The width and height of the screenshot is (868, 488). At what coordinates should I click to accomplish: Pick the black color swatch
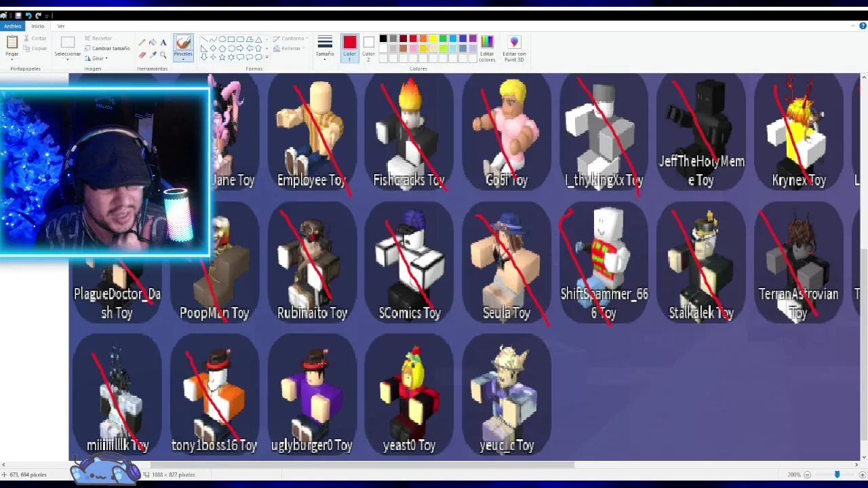click(383, 39)
